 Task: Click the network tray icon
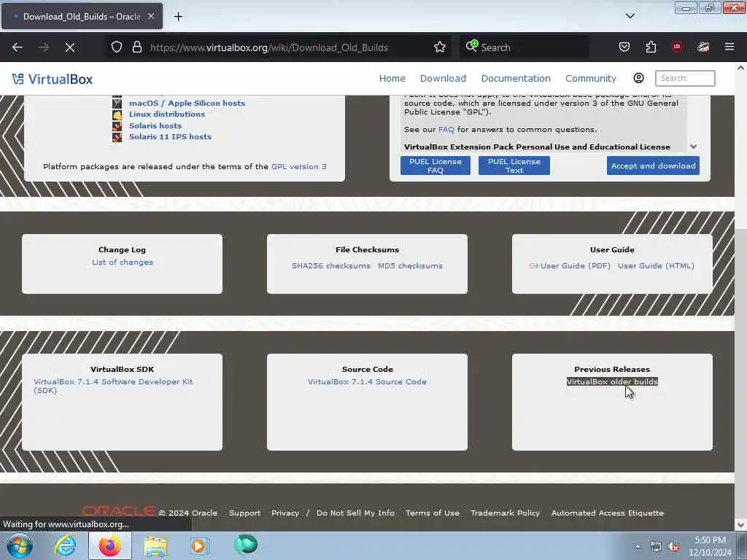[x=656, y=547]
